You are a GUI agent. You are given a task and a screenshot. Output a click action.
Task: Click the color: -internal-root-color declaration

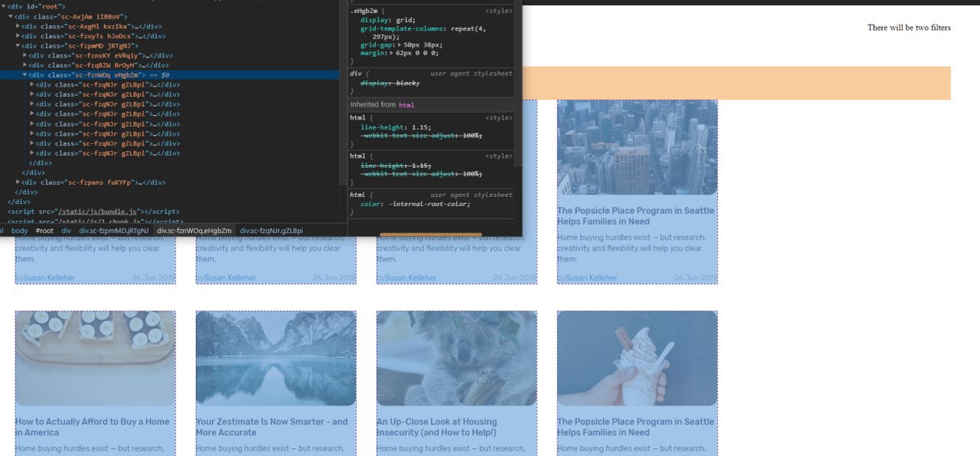pos(416,204)
